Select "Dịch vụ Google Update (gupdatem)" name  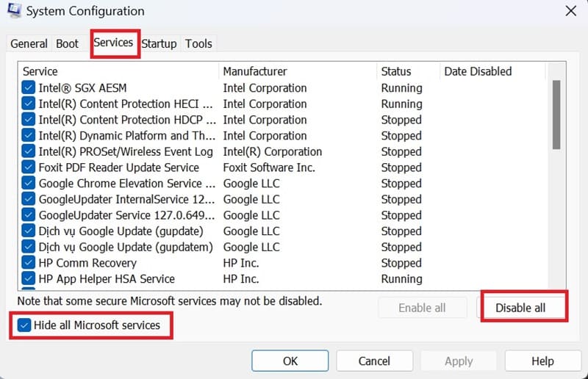126,247
